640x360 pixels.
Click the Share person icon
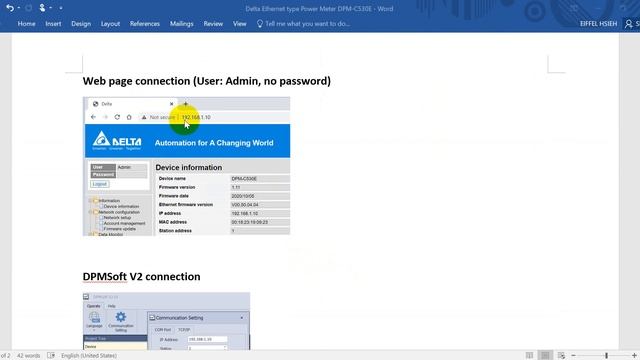pyautogui.click(x=629, y=24)
